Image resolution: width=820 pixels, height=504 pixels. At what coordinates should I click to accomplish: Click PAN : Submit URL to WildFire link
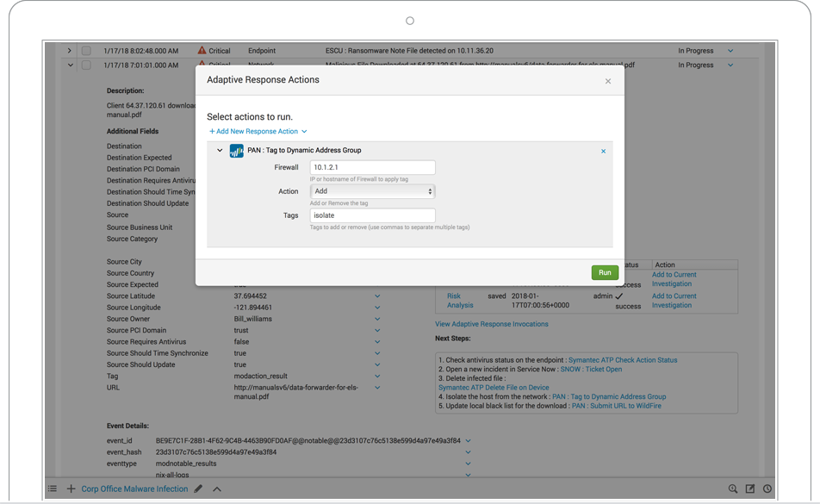coord(616,406)
